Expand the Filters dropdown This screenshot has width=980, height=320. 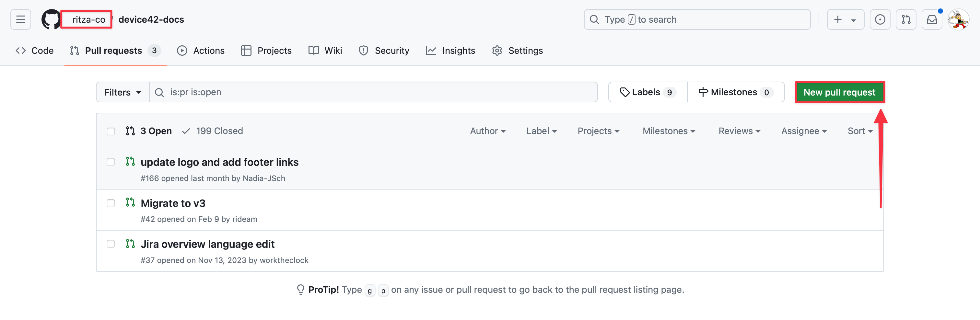[122, 92]
